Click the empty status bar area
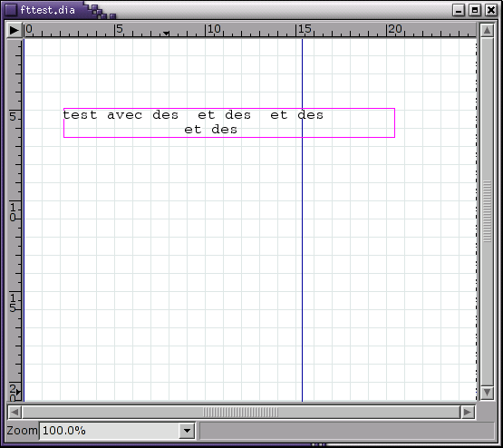503x448 pixels. (x=347, y=431)
